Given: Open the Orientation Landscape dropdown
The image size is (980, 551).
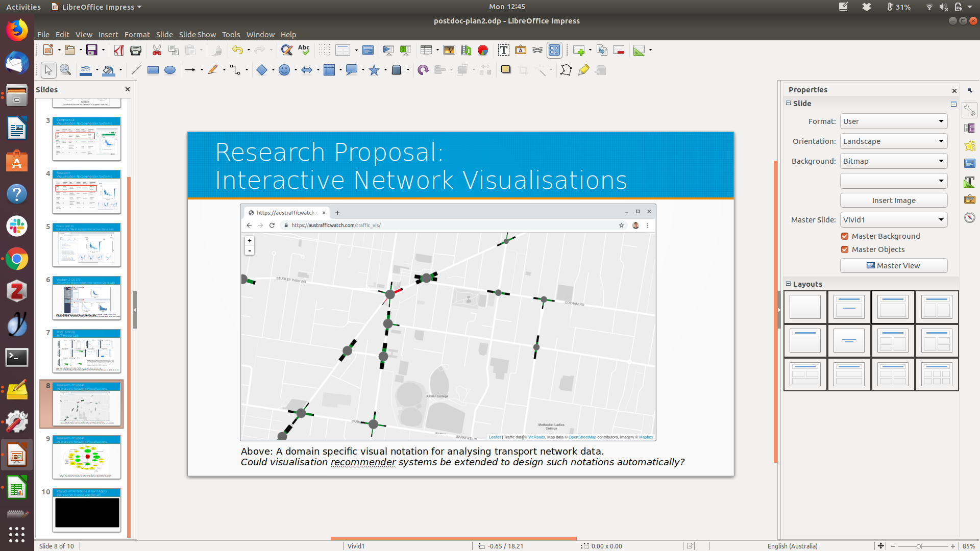Looking at the screenshot, I should (894, 141).
